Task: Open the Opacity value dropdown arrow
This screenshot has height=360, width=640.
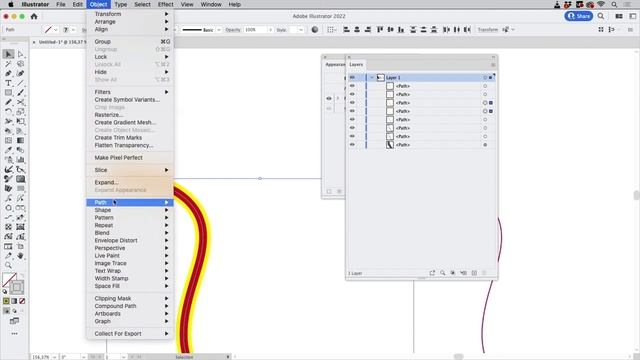Action: [270, 30]
